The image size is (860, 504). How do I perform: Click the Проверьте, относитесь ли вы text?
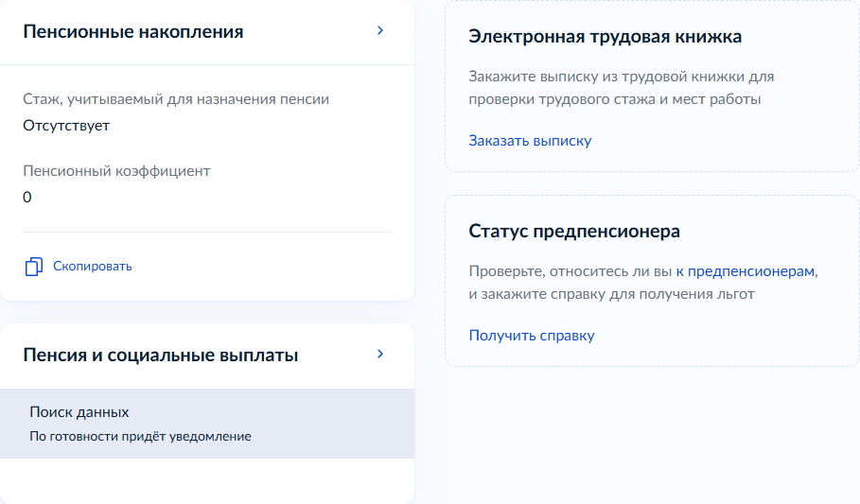(570, 271)
